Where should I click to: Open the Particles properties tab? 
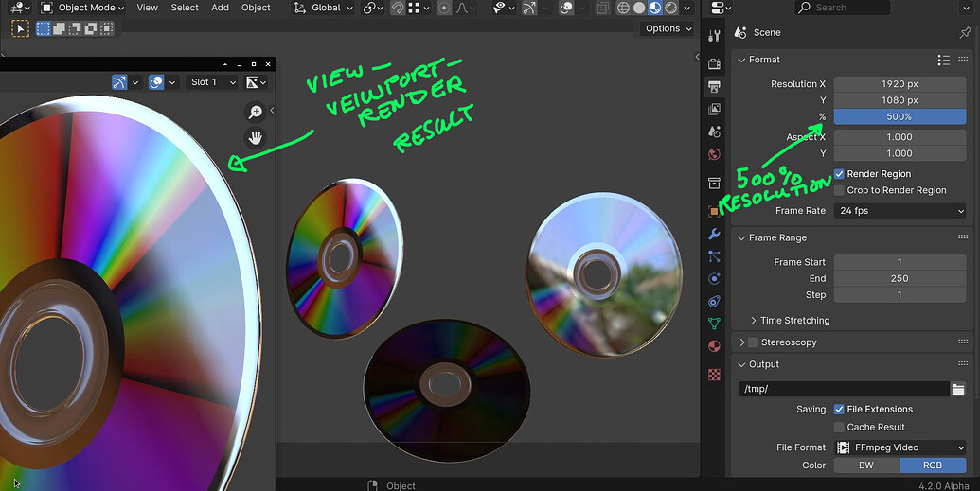pyautogui.click(x=714, y=256)
